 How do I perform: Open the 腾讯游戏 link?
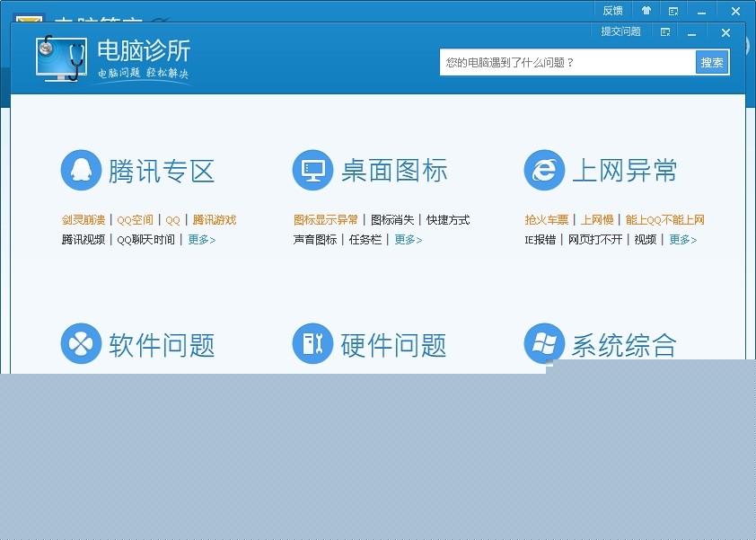[215, 220]
